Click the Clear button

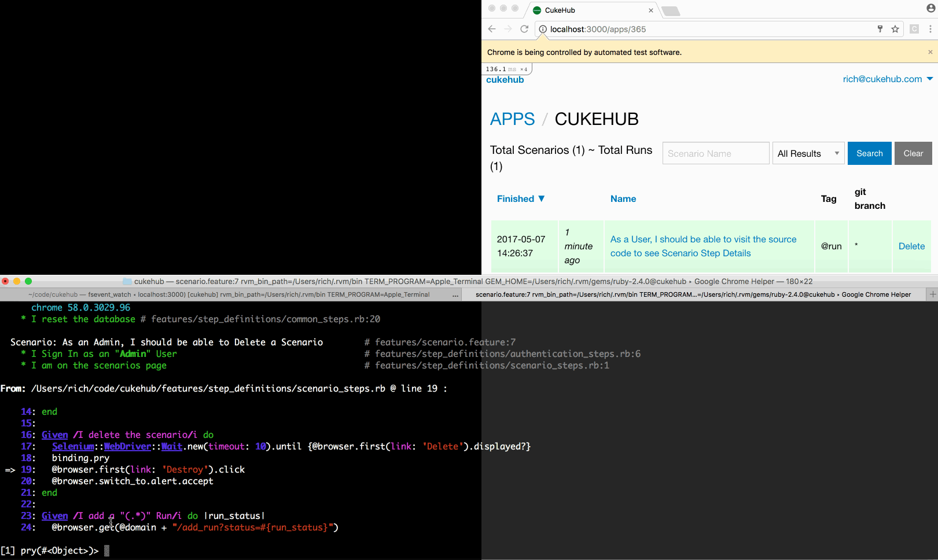click(x=913, y=153)
